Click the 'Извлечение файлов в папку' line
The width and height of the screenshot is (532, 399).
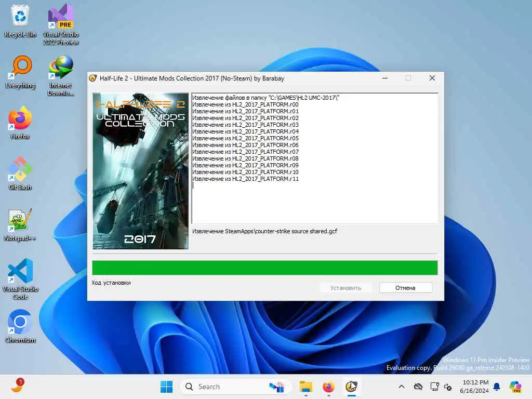(265, 98)
